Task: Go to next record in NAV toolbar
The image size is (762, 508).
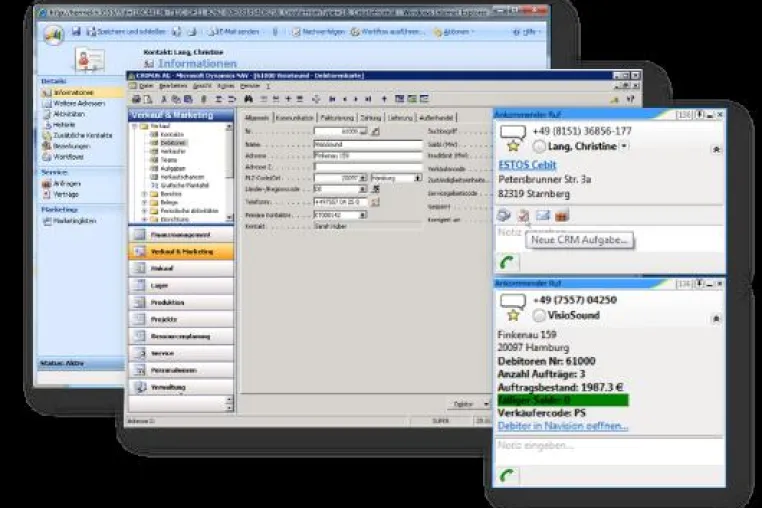Action: click(356, 99)
